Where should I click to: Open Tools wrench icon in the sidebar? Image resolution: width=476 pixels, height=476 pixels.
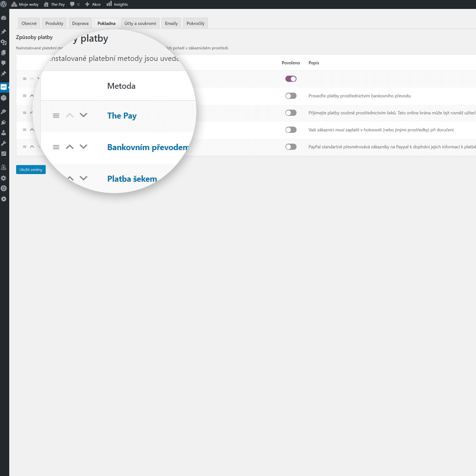4,143
